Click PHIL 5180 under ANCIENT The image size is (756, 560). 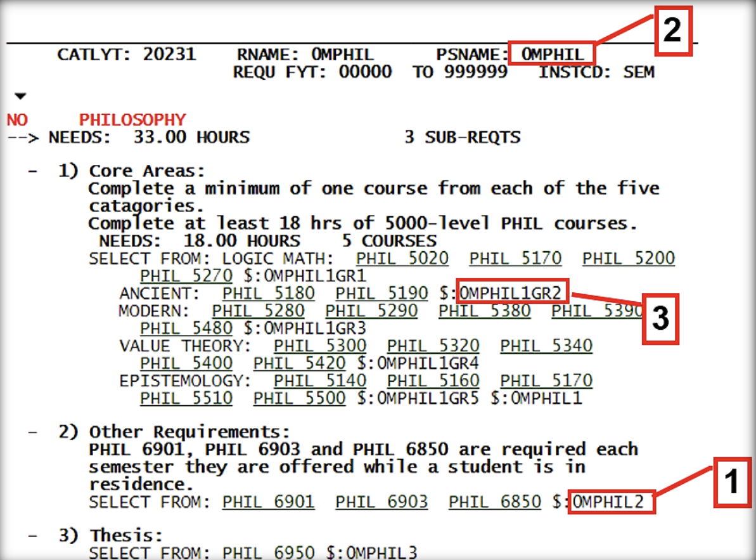(268, 294)
